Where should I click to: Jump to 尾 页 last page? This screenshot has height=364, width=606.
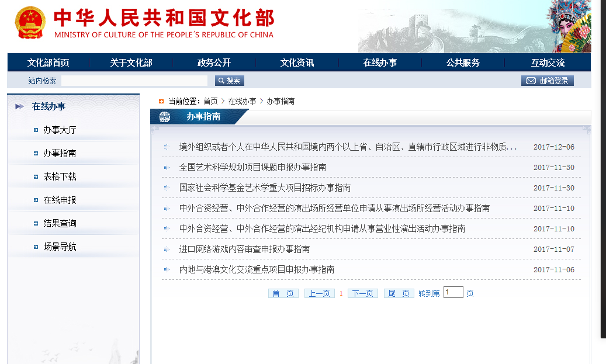click(399, 293)
